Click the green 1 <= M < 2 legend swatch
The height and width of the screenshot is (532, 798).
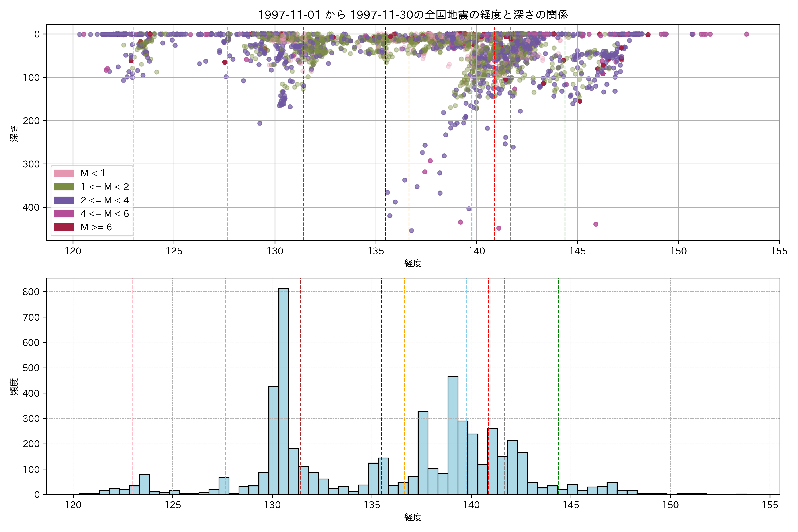click(x=64, y=187)
